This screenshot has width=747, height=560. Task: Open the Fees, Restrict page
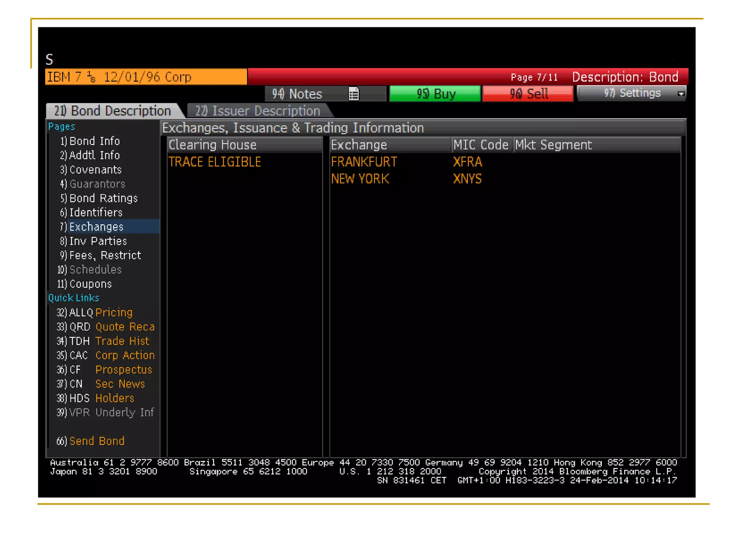tap(105, 255)
